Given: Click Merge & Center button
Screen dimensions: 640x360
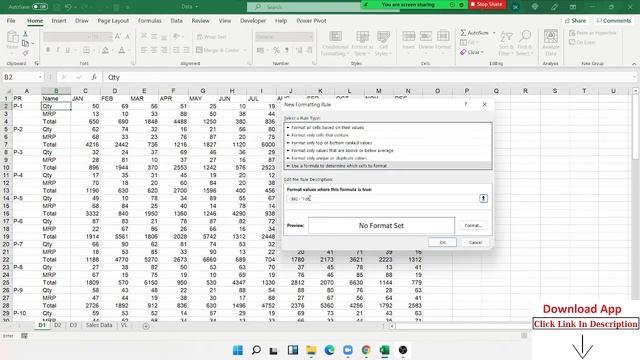Looking at the screenshot, I should point(218,50).
